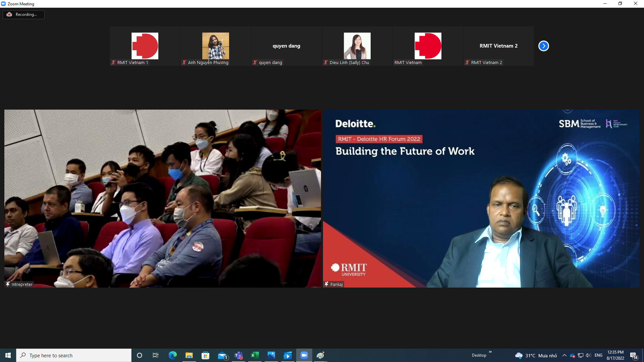Show hidden system tray icons
644x362 pixels.
[565, 355]
